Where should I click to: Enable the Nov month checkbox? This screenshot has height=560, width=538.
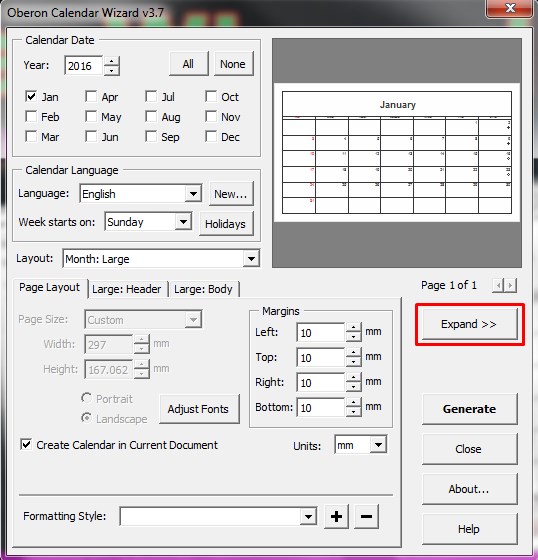pyautogui.click(x=211, y=116)
